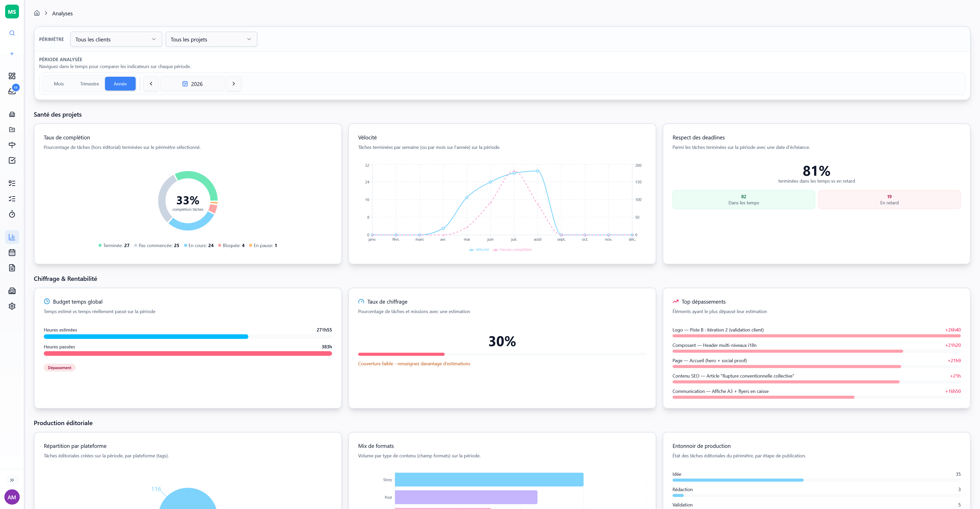Click the clock icon beside Budget temps global

point(47,302)
